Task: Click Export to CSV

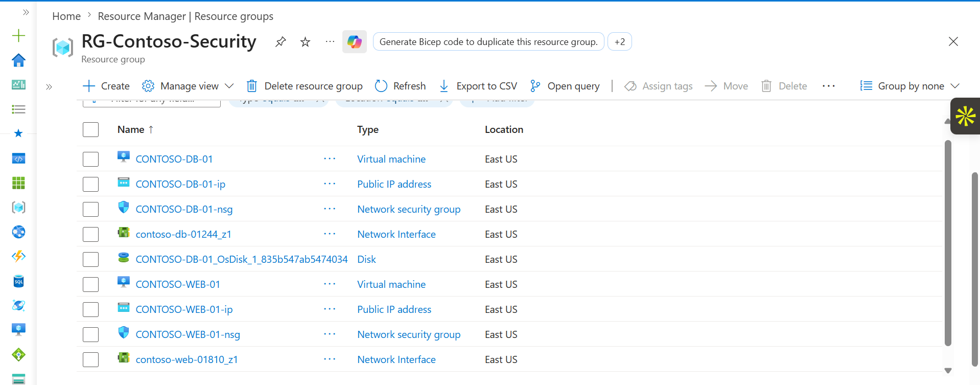Action: pos(478,86)
